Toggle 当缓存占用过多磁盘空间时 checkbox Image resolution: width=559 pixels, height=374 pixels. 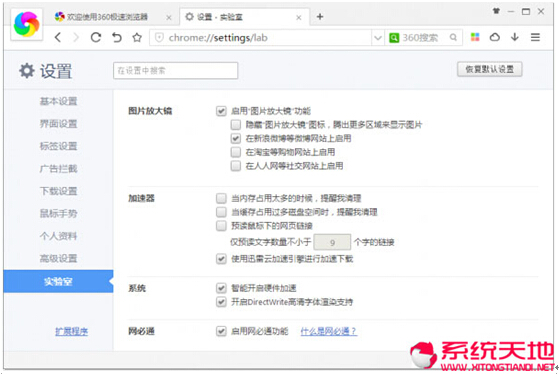click(221, 212)
